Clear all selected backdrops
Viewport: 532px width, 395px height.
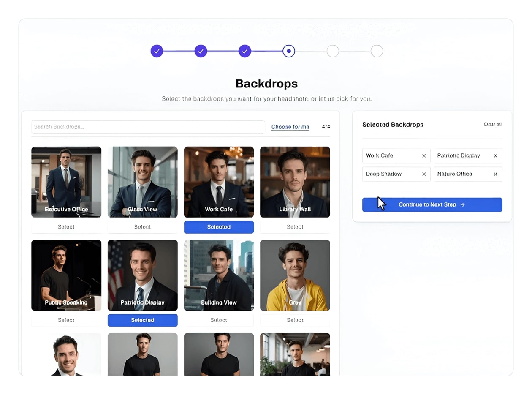(x=492, y=124)
